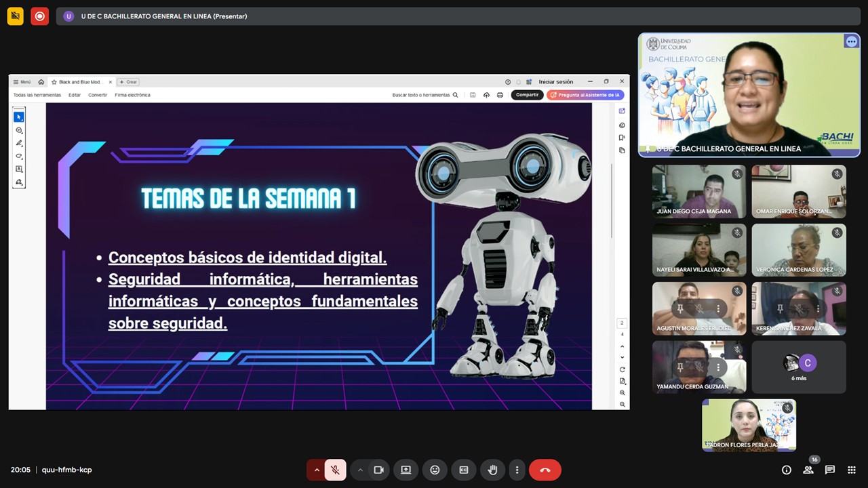Click the 6 más participants tile

coord(799,367)
